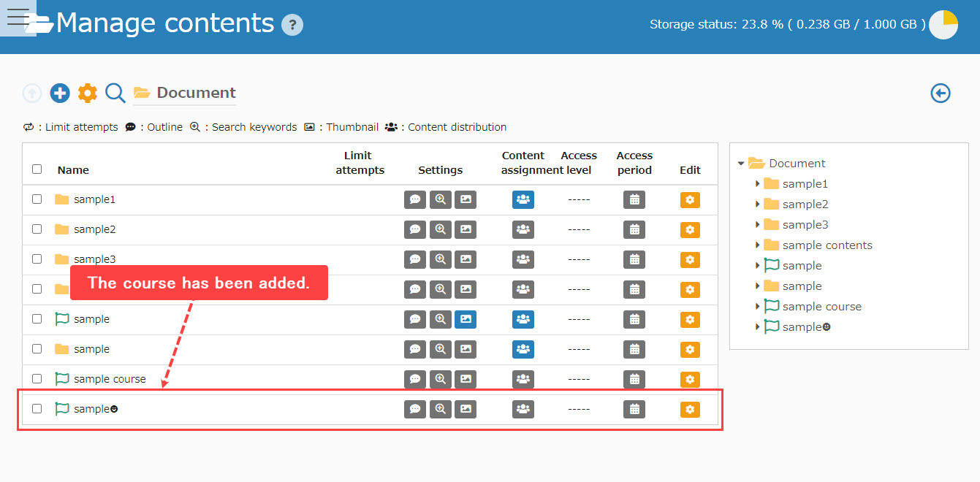This screenshot has width=980, height=482.
Task: Select sample course in the tree
Action: tap(821, 307)
